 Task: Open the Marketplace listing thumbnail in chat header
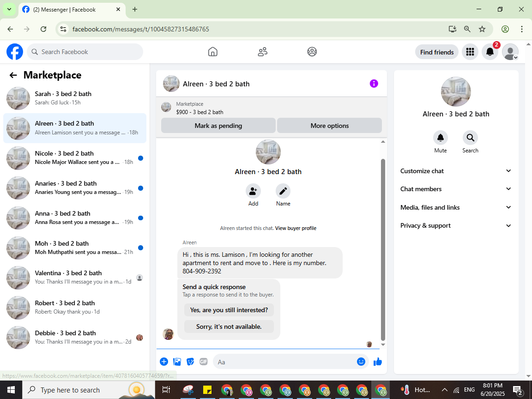coord(166,107)
